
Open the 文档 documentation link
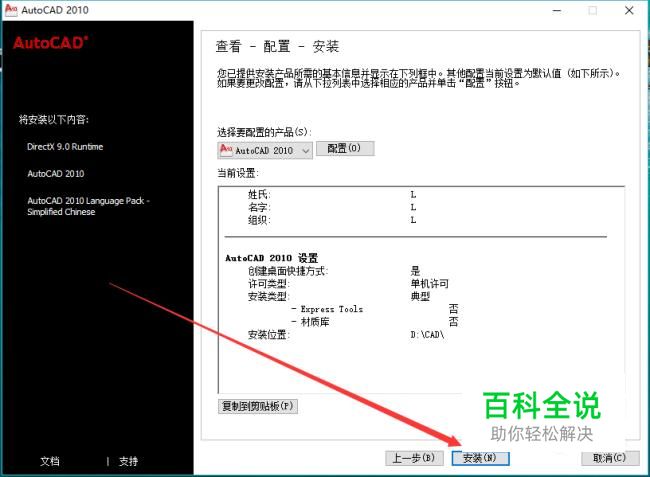(x=50, y=461)
